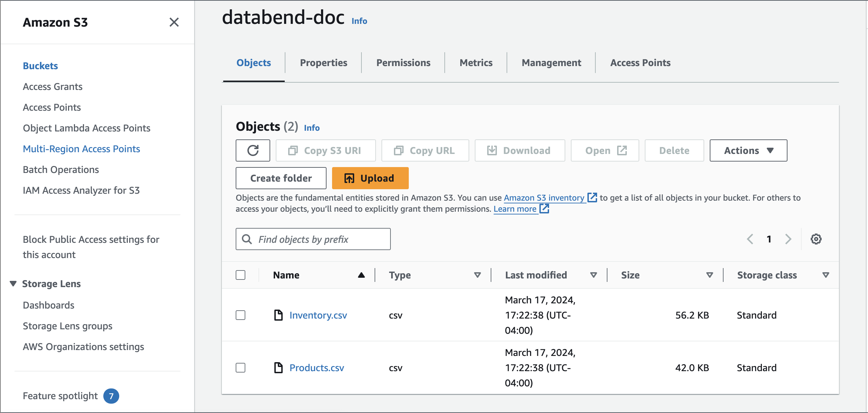Click the Feature spotlight badge 7
This screenshot has width=868, height=413.
tap(111, 396)
